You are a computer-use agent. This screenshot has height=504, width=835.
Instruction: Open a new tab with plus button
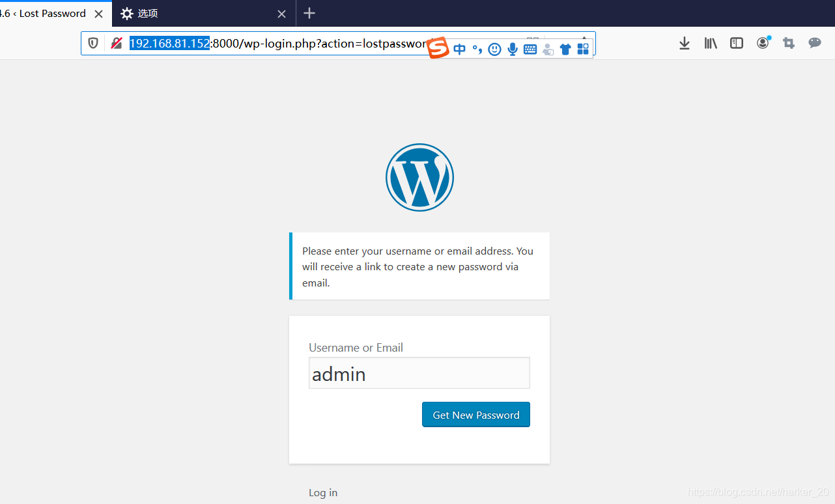(x=309, y=13)
